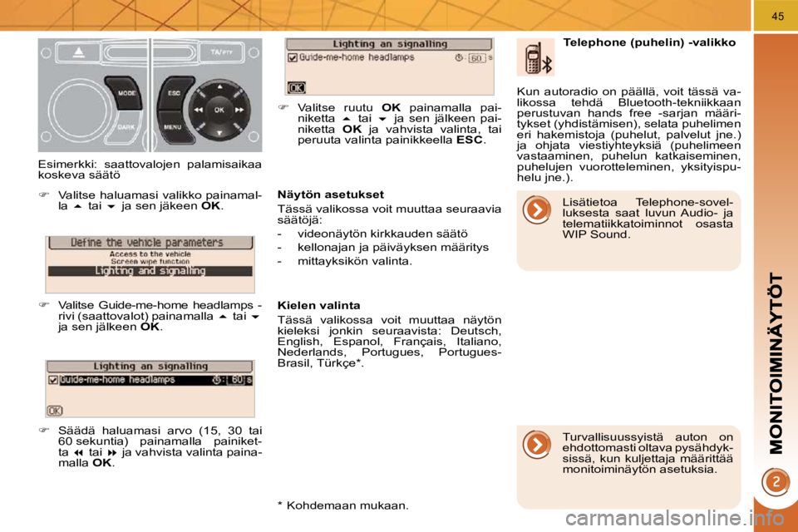Click the Näytön asetukset heading
The width and height of the screenshot is (798, 532).
(330, 195)
